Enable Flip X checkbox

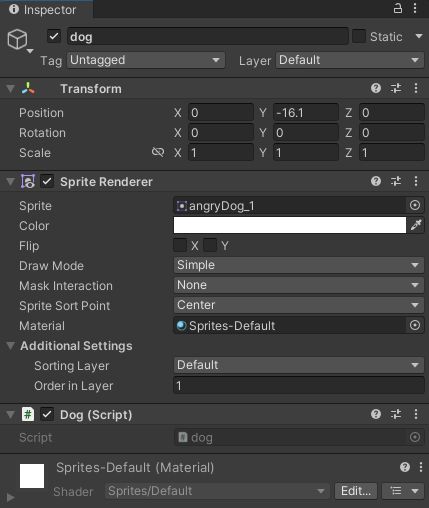pos(180,245)
